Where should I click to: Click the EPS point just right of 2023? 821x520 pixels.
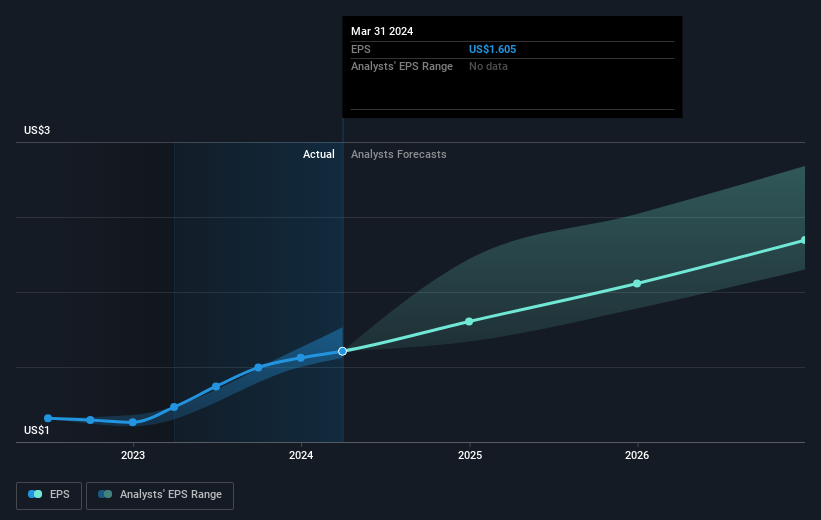pos(174,407)
